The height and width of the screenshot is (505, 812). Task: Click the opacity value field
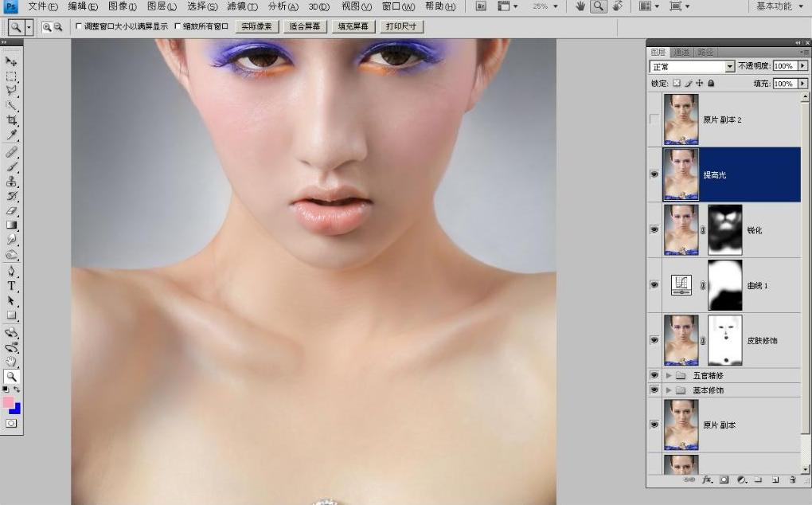[x=785, y=66]
